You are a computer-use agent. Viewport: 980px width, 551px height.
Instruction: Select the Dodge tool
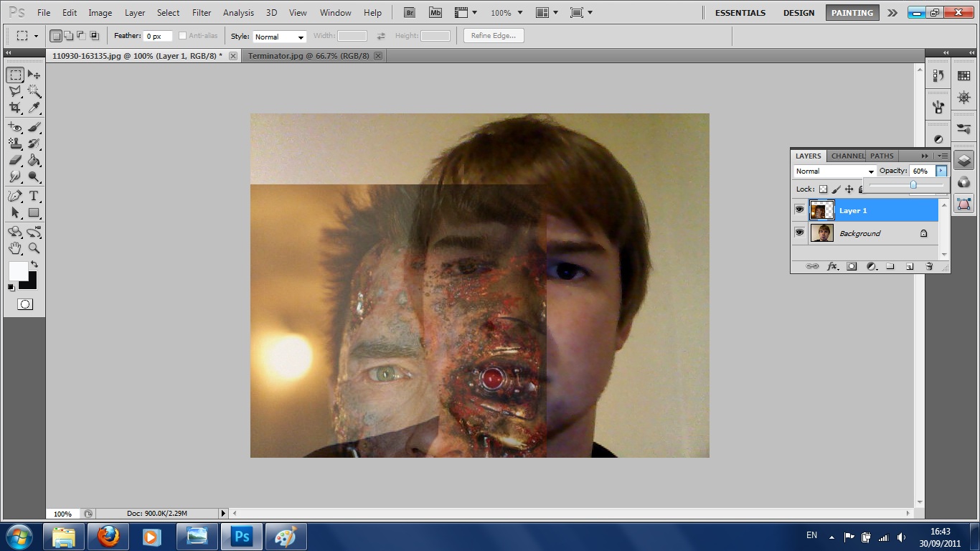coord(34,177)
